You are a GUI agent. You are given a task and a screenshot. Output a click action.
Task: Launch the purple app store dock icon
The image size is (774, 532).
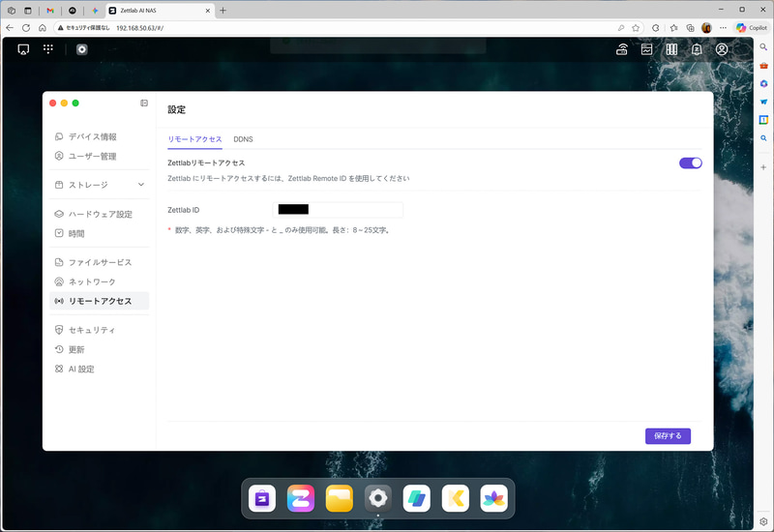coord(262,498)
